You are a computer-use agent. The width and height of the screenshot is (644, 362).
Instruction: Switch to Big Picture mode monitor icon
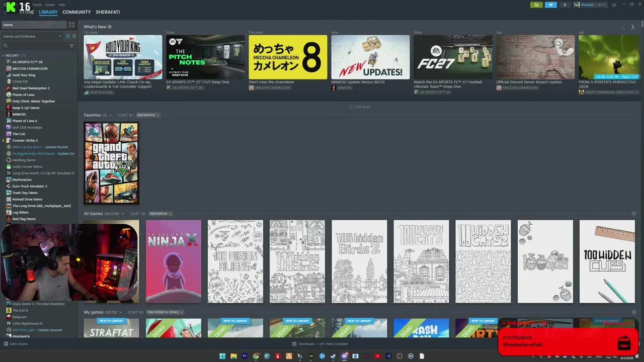(614, 5)
